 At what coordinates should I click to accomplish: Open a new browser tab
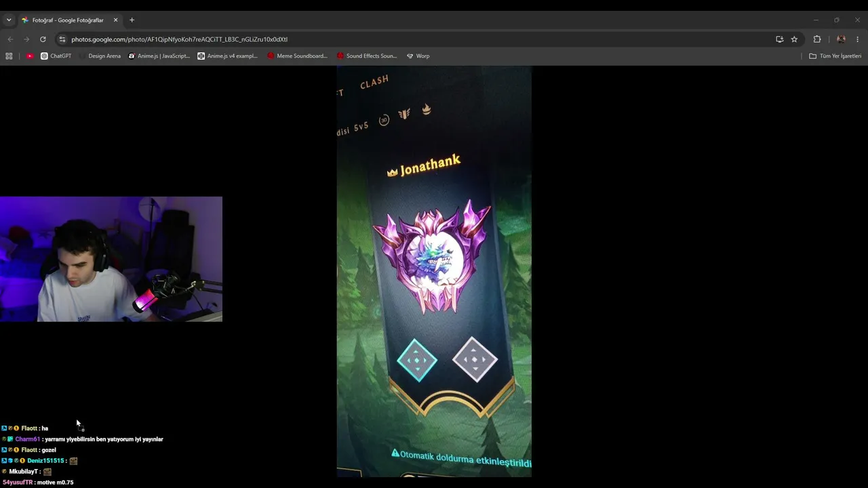[132, 20]
